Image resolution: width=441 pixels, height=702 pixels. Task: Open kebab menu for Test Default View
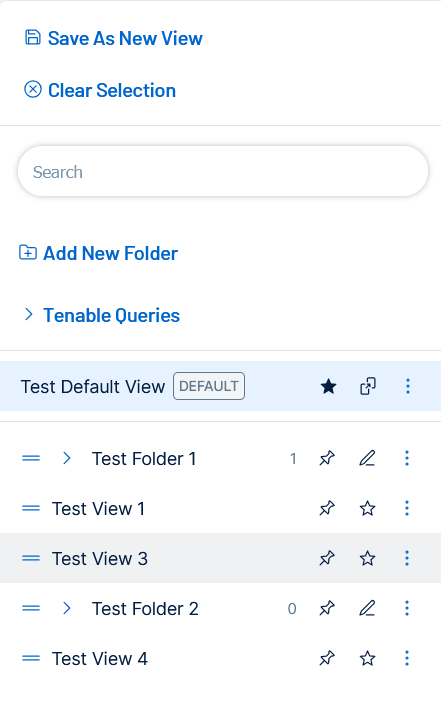click(407, 386)
